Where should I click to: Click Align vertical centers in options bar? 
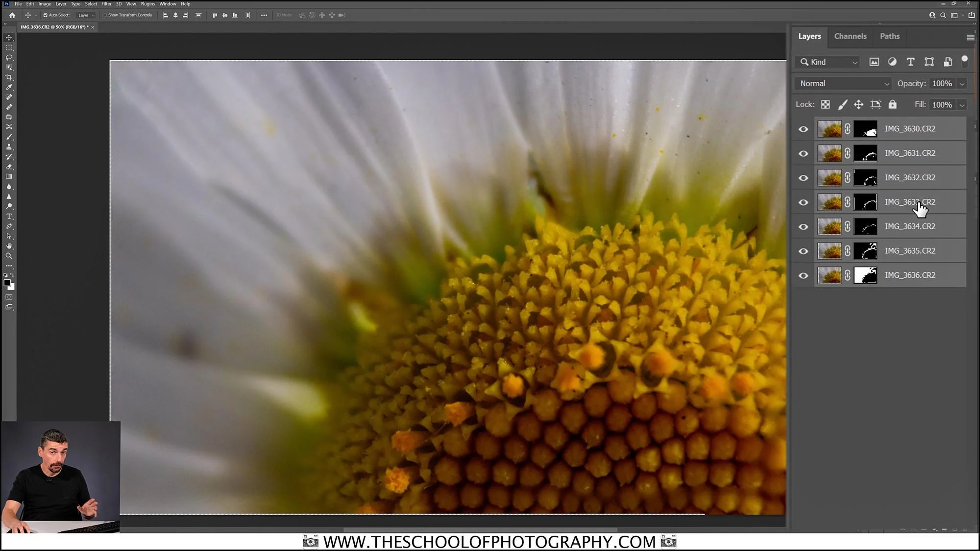(x=224, y=15)
